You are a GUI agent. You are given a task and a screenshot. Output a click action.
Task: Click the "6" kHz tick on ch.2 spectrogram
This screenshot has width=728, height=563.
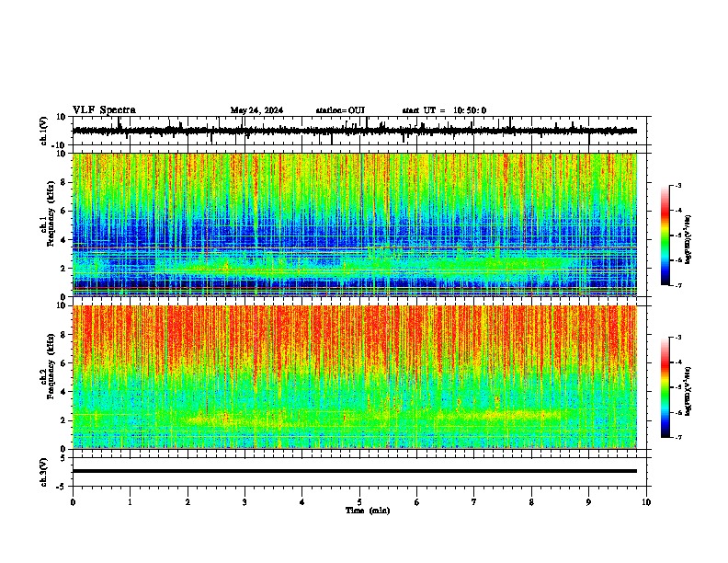(x=63, y=362)
